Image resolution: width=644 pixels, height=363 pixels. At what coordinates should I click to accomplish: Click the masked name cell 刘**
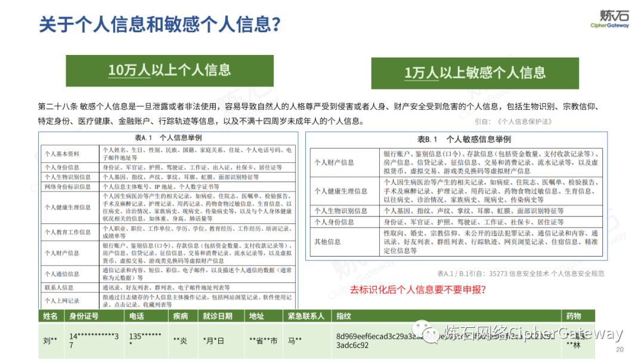point(50,341)
